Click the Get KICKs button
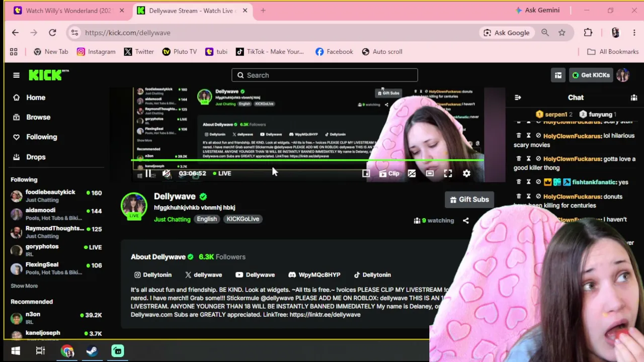This screenshot has height=362, width=644. (x=591, y=75)
